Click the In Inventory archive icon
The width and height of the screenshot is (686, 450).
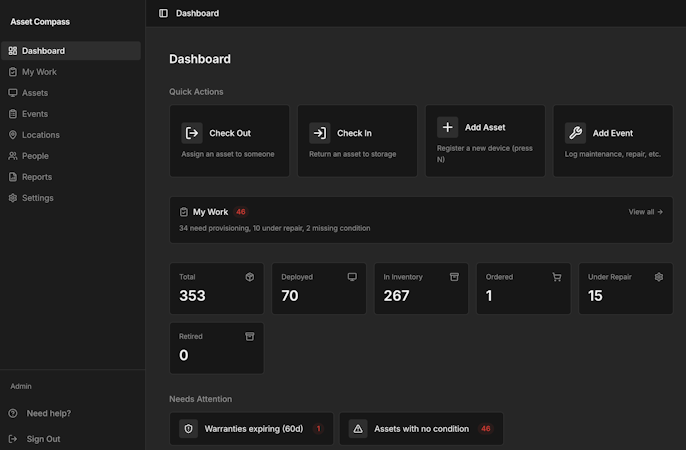[x=455, y=277]
